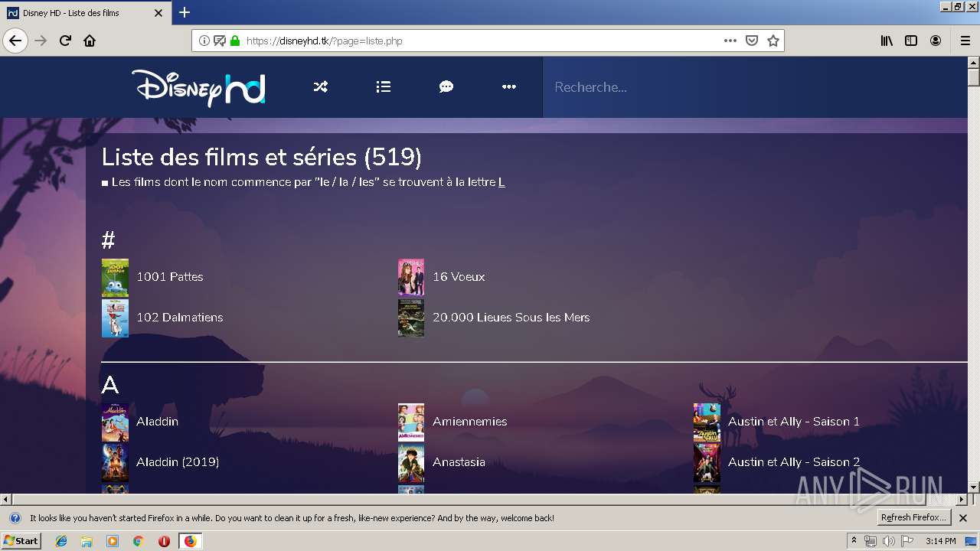Open the Windows Start menu
The height and width of the screenshot is (551, 980).
coord(21,541)
